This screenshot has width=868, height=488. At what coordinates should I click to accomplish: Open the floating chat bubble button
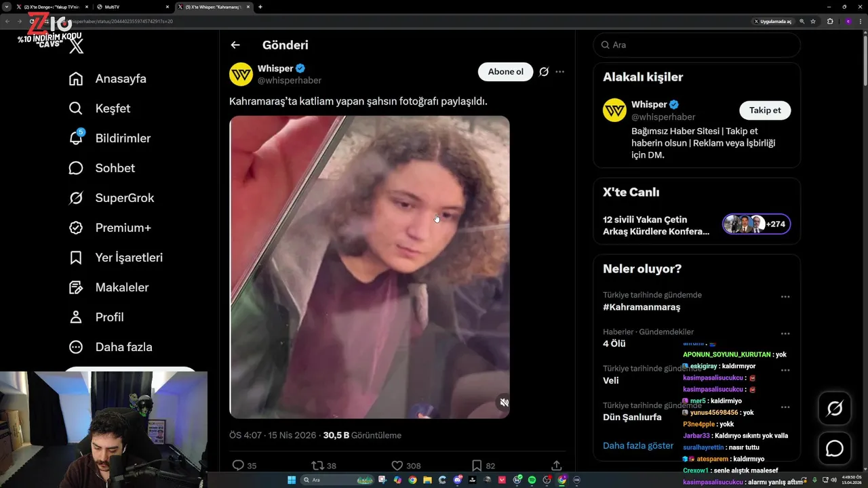click(835, 449)
